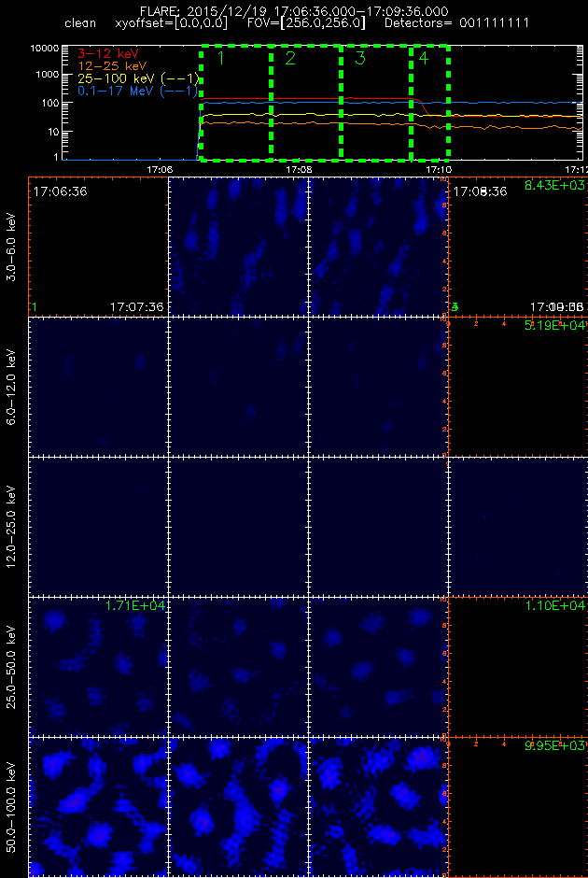
Task: Open the 3.0-6.0 keV image for interval 3
Action: click(x=378, y=247)
